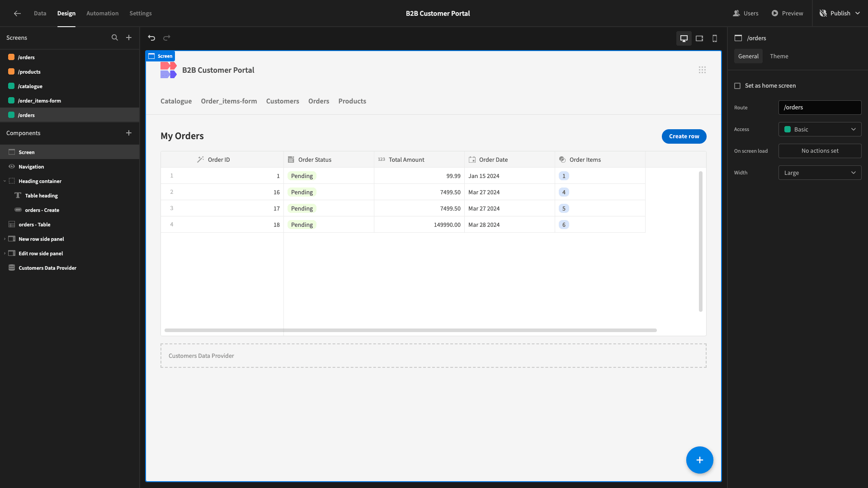Switch to the Theme tab
The height and width of the screenshot is (488, 868).
click(x=779, y=56)
